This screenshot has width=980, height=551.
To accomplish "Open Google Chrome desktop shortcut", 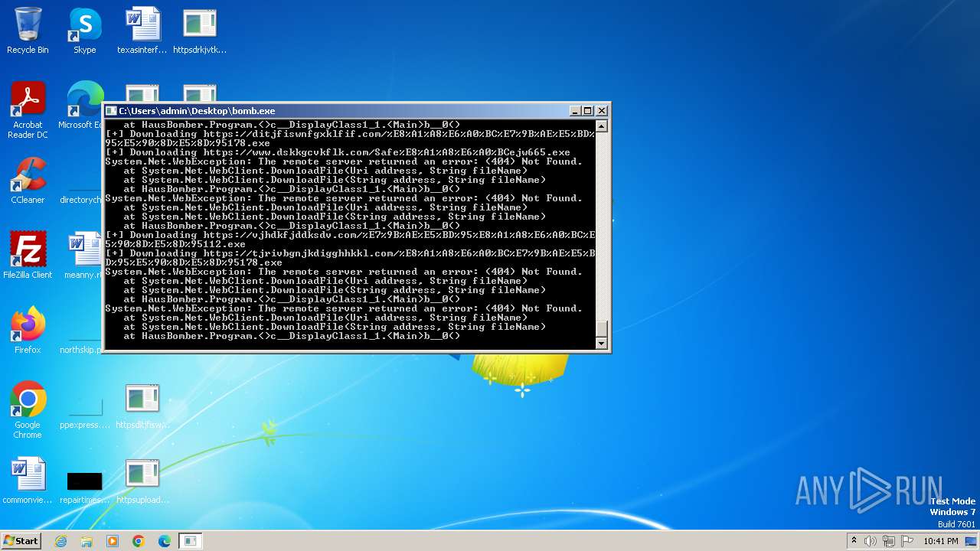I will [28, 410].
